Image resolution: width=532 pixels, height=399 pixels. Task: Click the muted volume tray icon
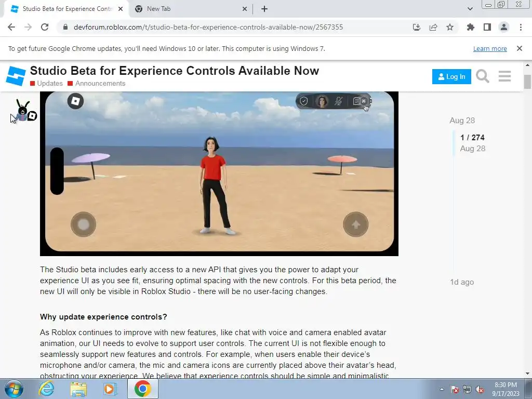pos(480,389)
